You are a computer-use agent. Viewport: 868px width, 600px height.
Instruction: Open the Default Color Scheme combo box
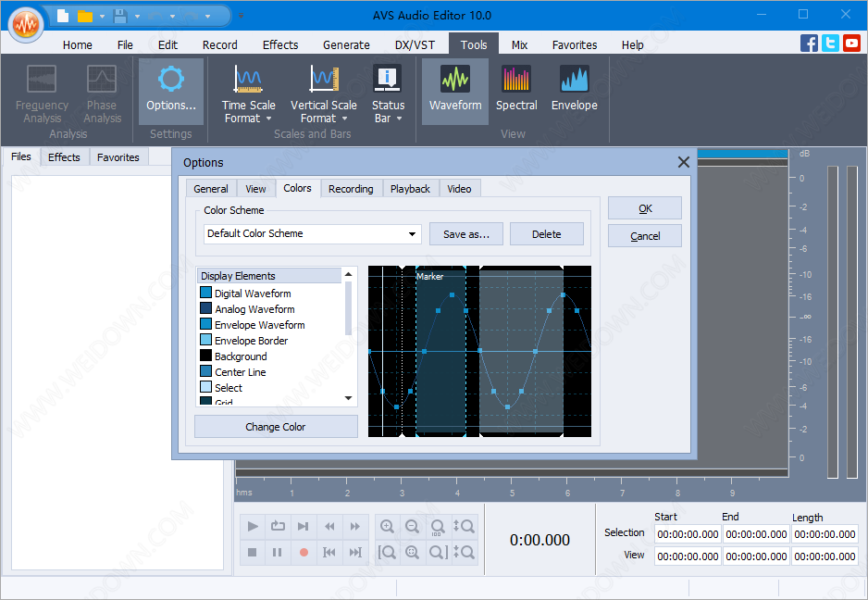tap(312, 233)
